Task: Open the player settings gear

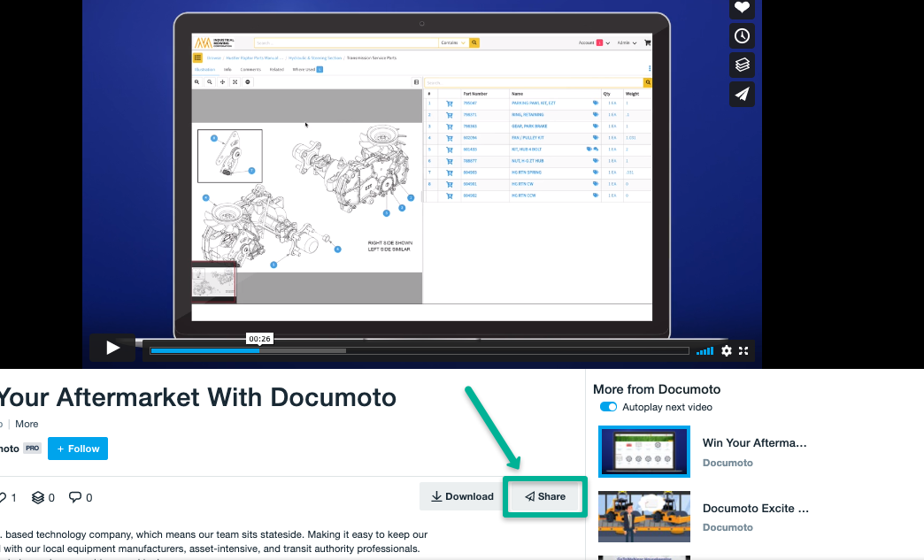Action: tap(727, 350)
